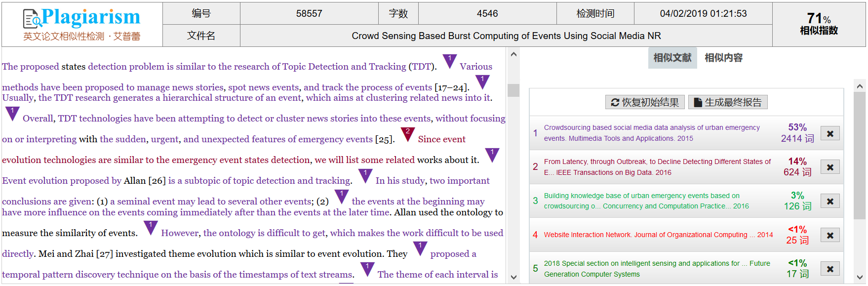
Task: Click detection time 04/02/2019 01:21:53
Action: pos(703,13)
